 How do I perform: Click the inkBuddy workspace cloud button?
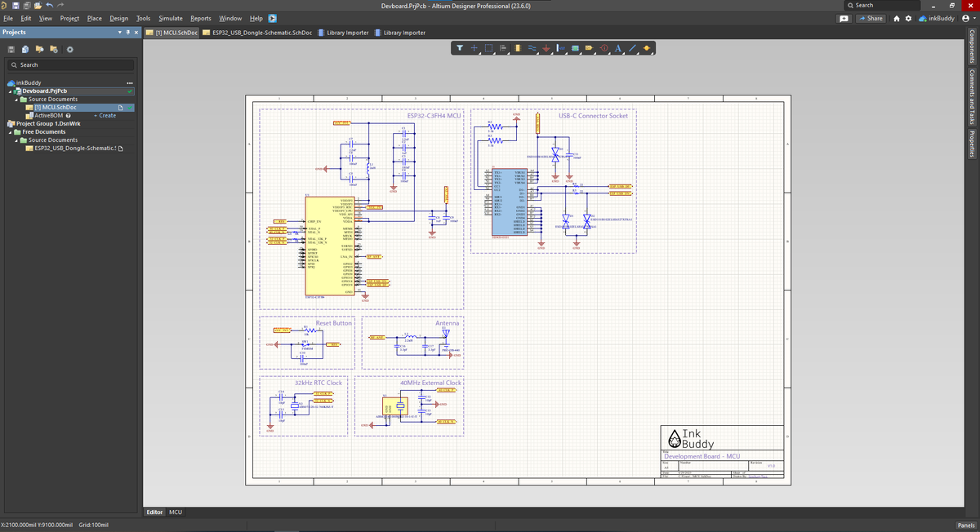[937, 18]
